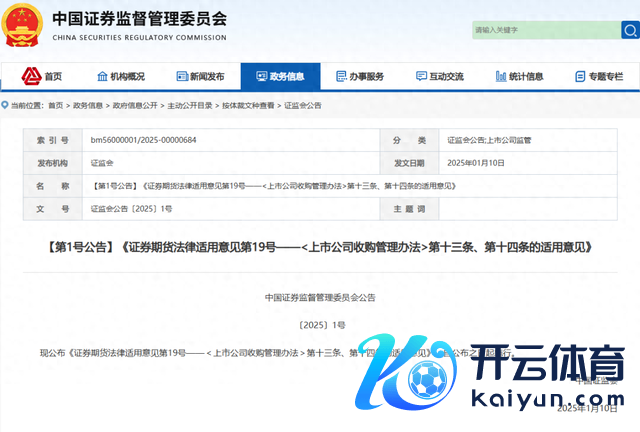Select 证监会公告 in the breadcrumb
The image size is (640, 432).
(303, 105)
